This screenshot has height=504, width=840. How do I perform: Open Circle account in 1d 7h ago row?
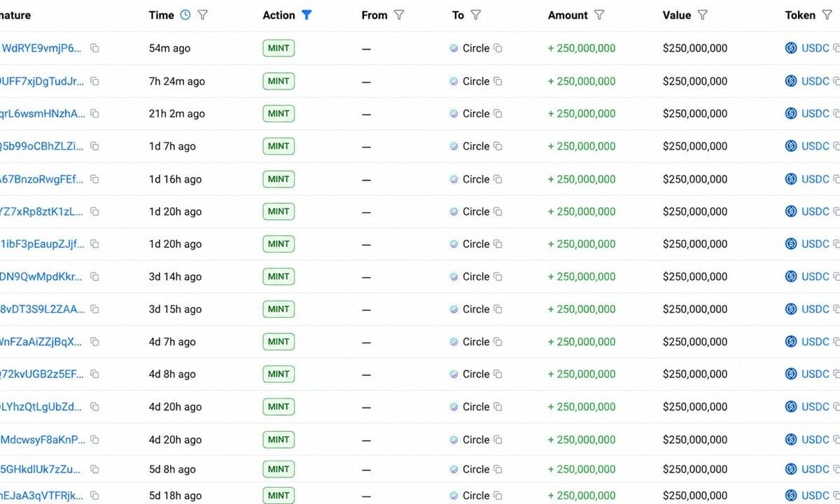(476, 146)
